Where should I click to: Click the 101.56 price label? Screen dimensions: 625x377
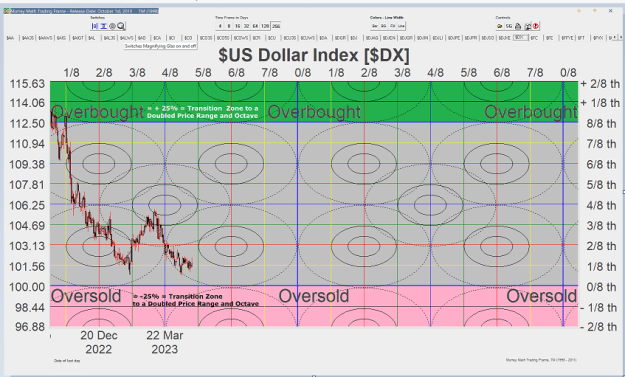tap(27, 266)
